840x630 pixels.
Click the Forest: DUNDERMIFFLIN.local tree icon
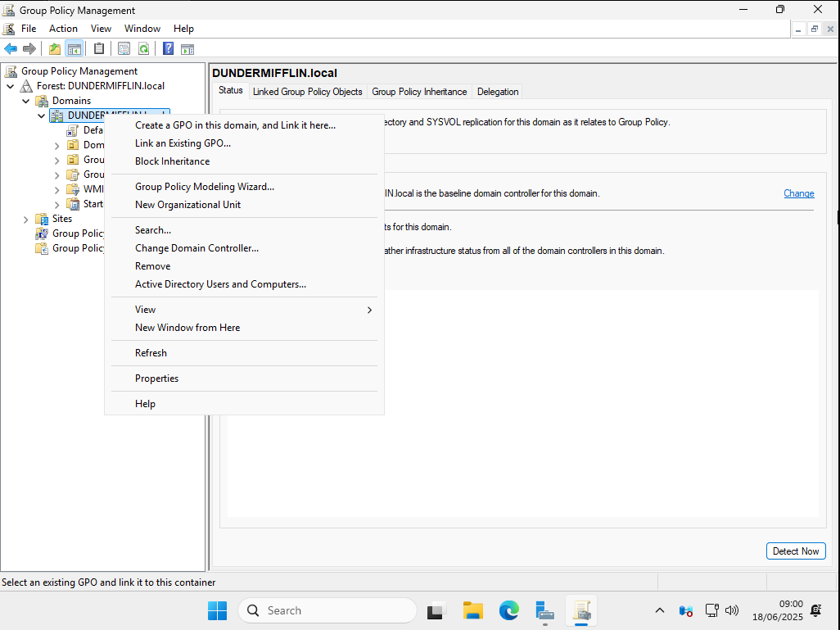point(26,86)
